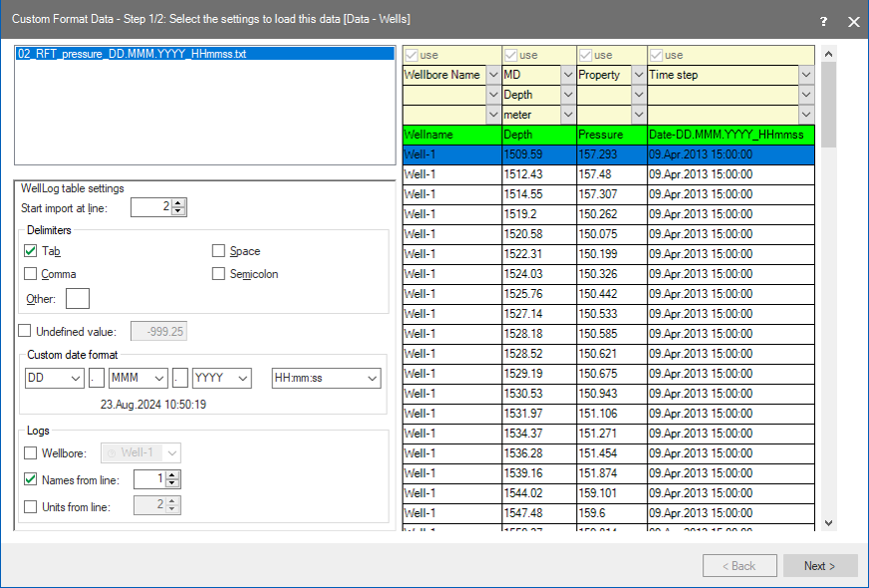The height and width of the screenshot is (588, 869).
Task: Enable the Comma delimiter checkbox
Action: click(x=31, y=274)
